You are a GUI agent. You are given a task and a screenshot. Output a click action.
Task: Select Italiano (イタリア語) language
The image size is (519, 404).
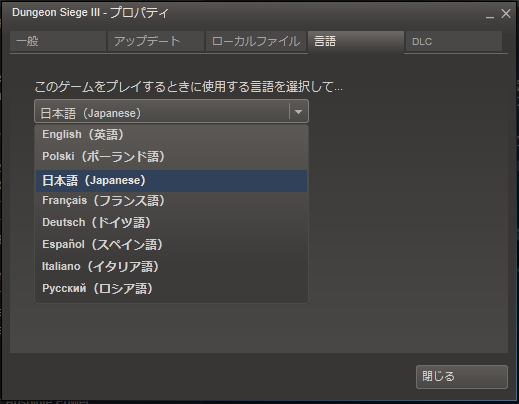pyautogui.click(x=171, y=267)
